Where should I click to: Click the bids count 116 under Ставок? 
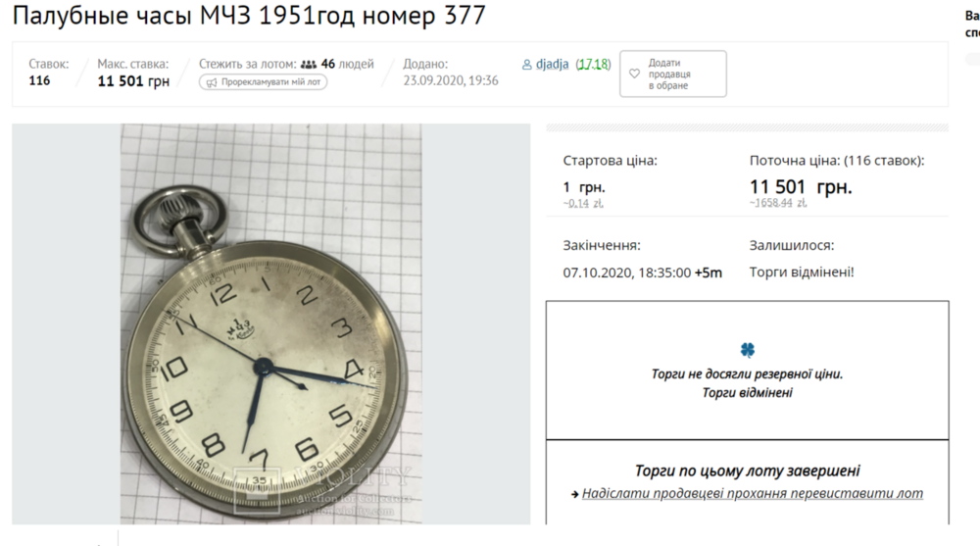[39, 80]
